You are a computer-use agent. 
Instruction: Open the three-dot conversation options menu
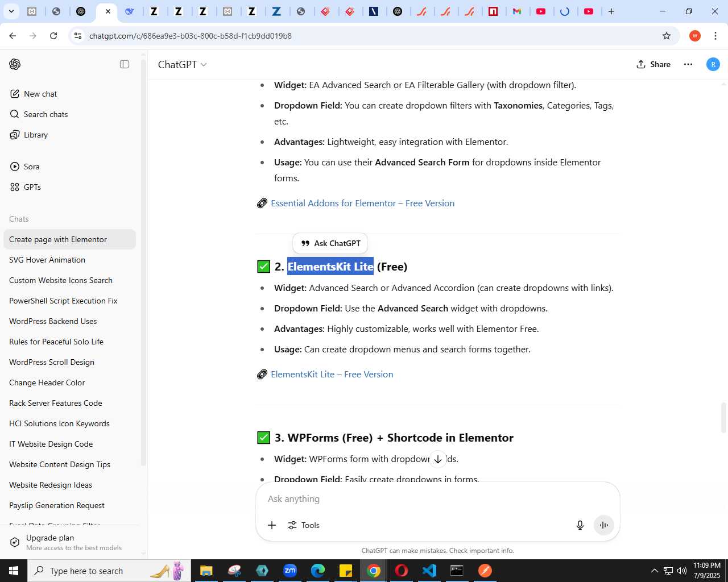(688, 64)
